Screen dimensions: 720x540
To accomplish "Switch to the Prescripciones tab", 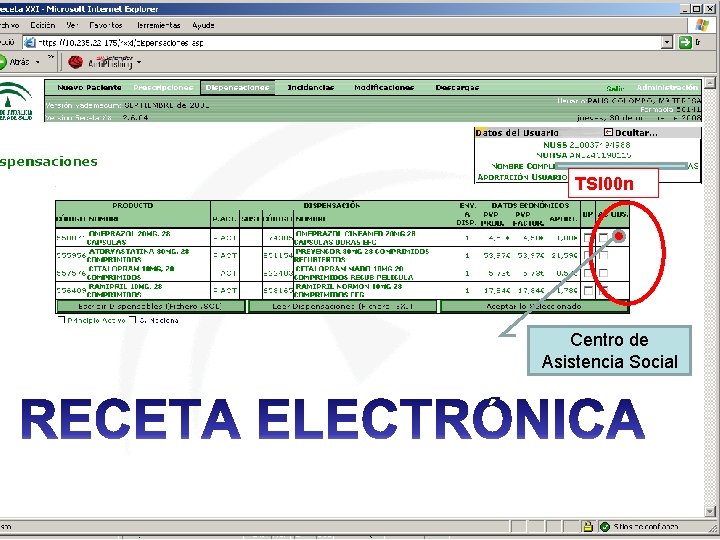I will [163, 87].
